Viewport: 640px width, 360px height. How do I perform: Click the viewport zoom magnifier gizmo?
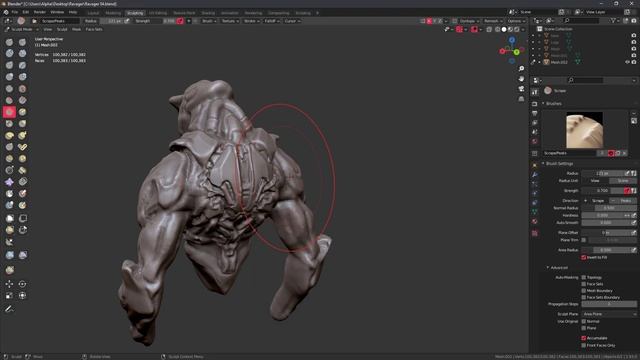(521, 69)
